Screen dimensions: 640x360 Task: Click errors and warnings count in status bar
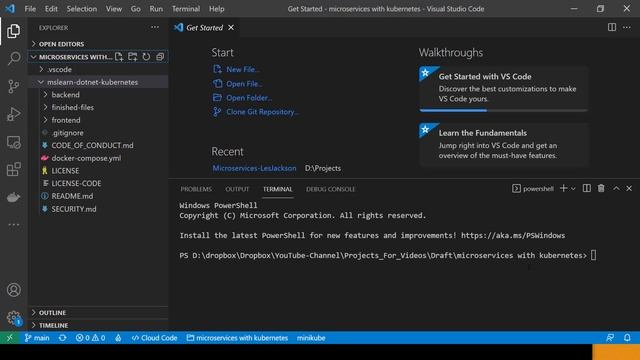point(90,338)
